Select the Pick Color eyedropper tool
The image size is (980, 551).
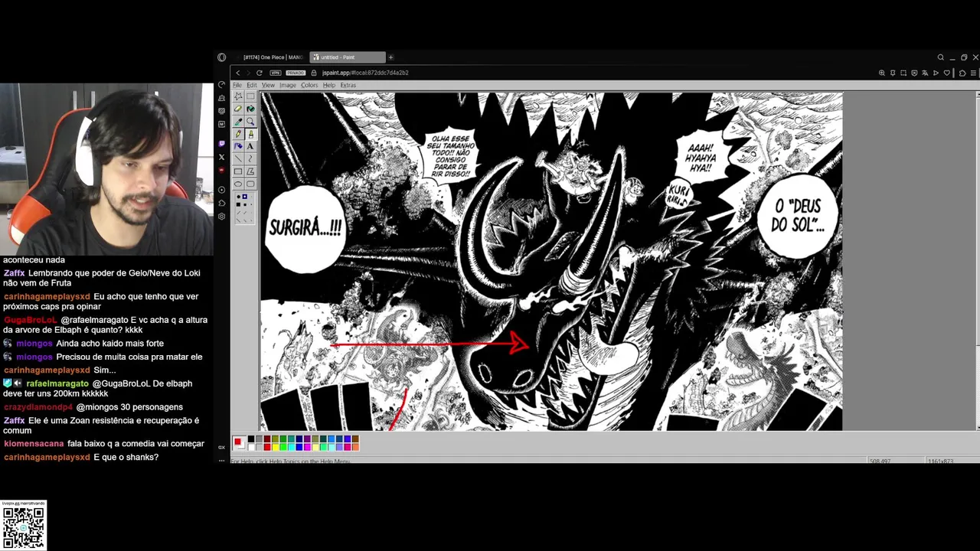238,122
